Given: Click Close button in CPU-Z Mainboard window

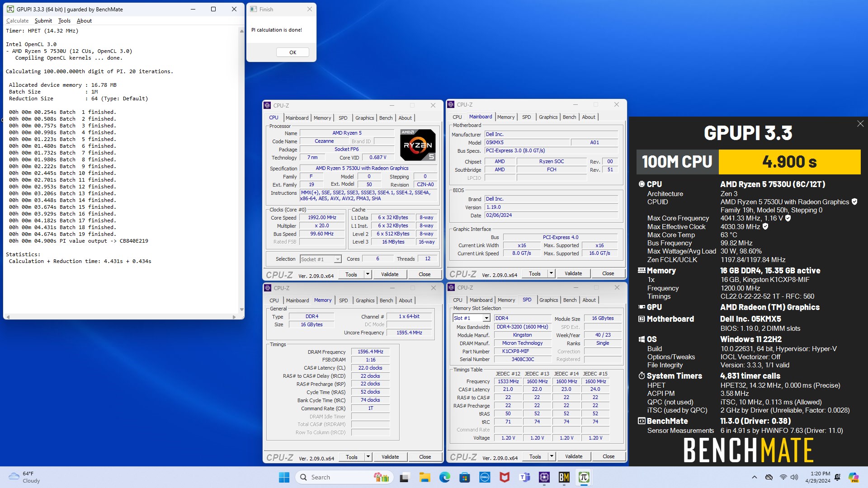Looking at the screenshot, I should tap(608, 273).
